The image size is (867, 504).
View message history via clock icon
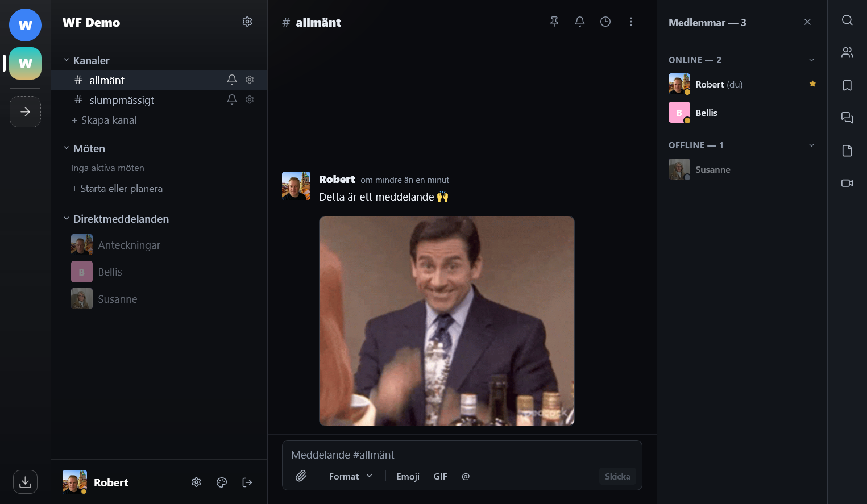[x=605, y=22]
